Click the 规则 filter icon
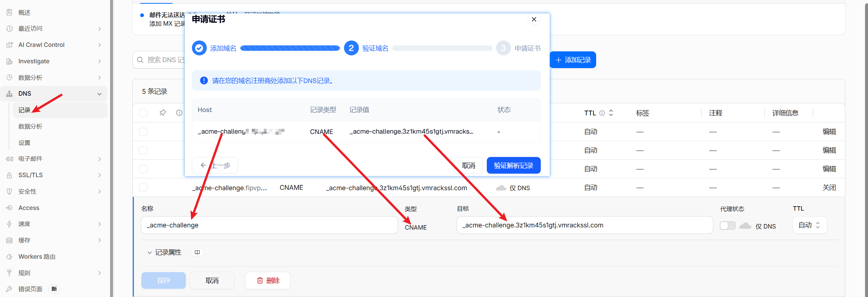Viewport: 868px width, 297px height. (10, 273)
